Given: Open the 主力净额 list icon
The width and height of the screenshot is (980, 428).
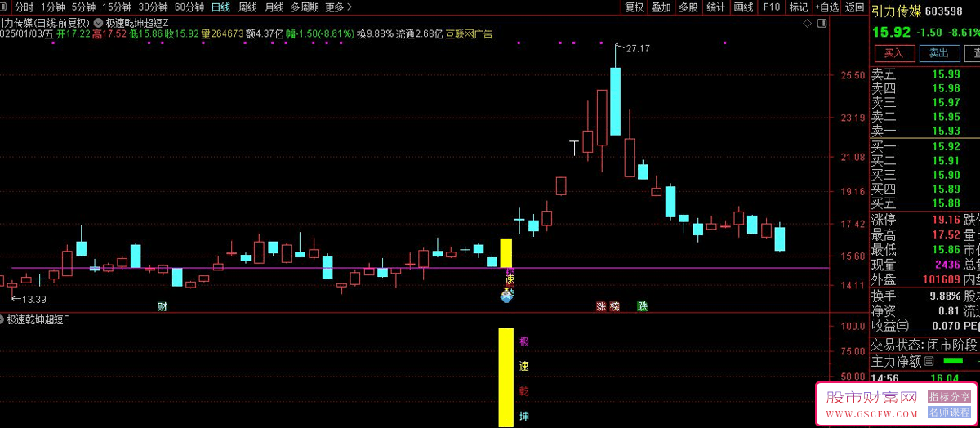Looking at the screenshot, I should point(929,360).
